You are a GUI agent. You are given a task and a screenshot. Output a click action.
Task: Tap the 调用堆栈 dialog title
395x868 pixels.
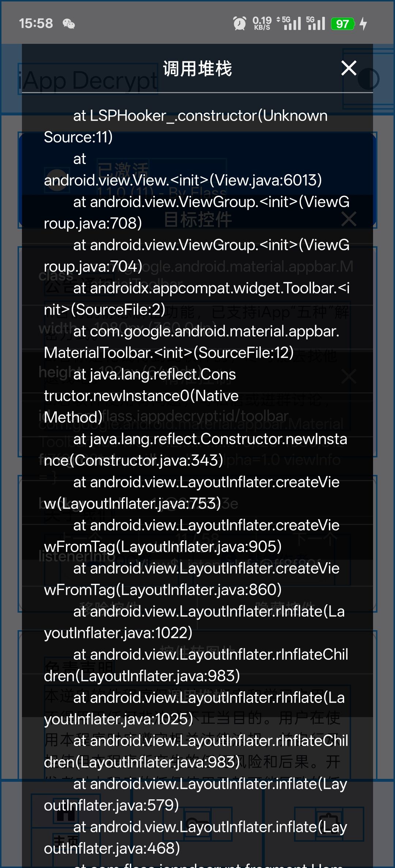pos(197,69)
